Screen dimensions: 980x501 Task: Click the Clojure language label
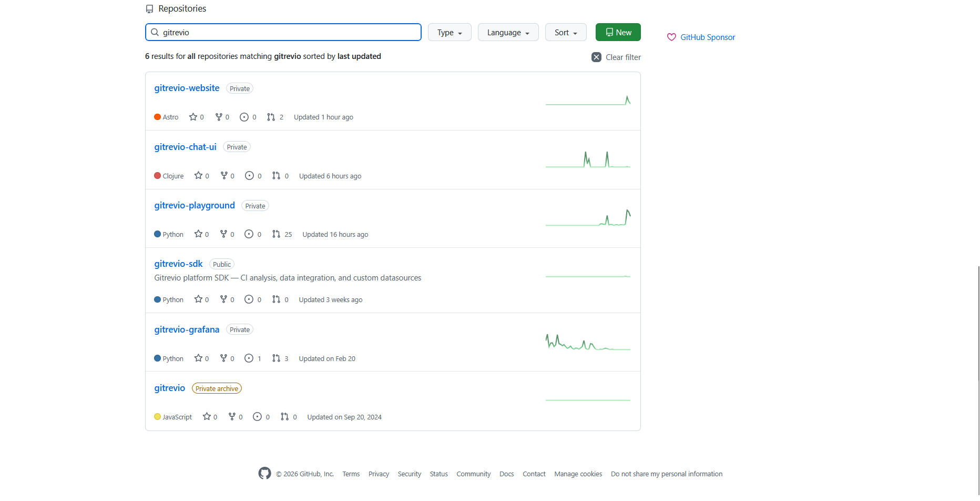pos(173,176)
